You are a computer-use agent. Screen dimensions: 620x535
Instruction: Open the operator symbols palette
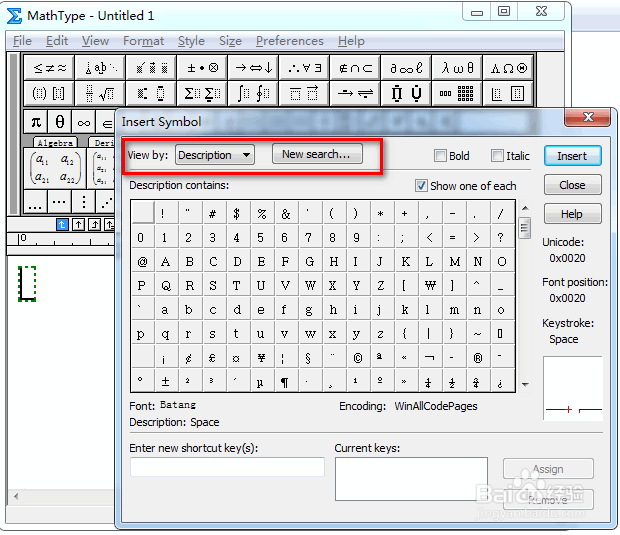[202, 68]
